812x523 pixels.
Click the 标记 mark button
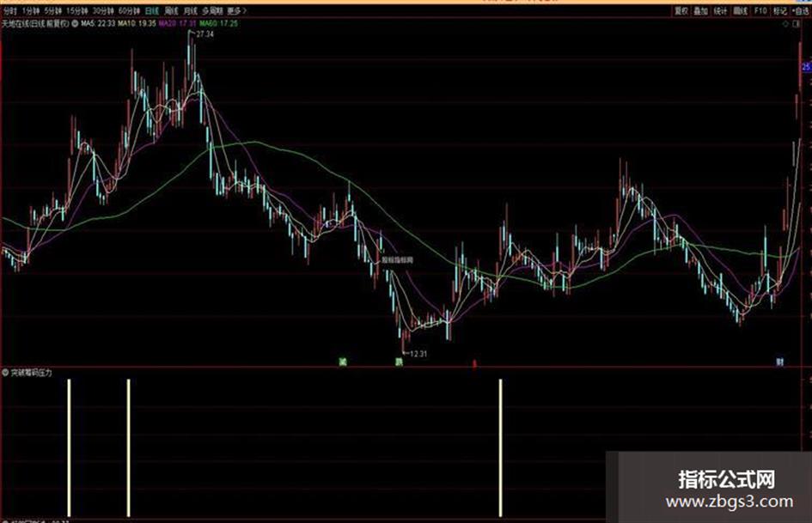[780, 11]
